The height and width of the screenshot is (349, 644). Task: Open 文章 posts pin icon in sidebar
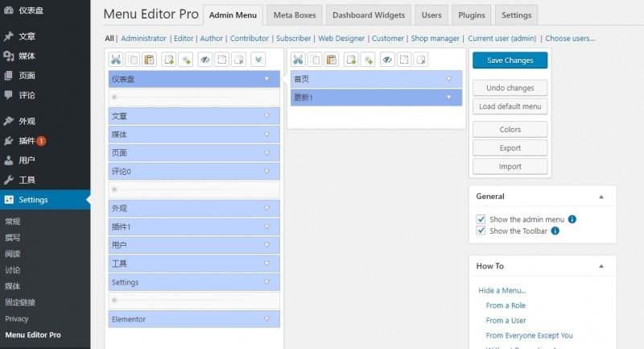click(9, 36)
